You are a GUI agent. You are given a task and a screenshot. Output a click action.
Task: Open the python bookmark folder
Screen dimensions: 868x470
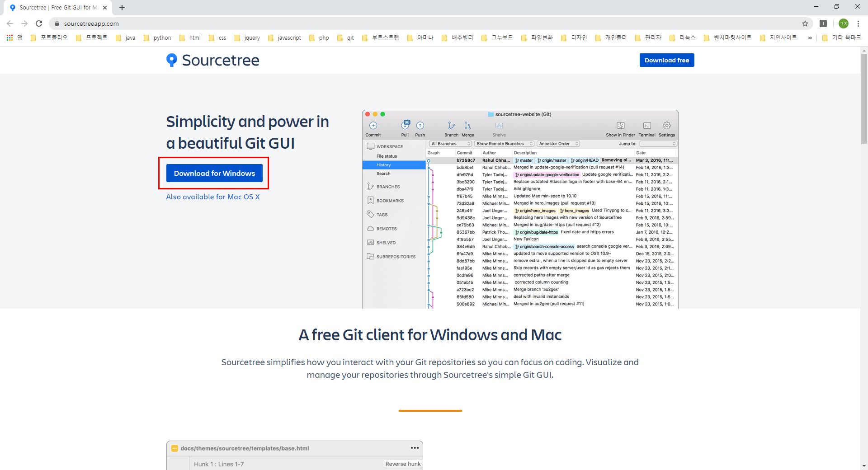[x=157, y=38]
